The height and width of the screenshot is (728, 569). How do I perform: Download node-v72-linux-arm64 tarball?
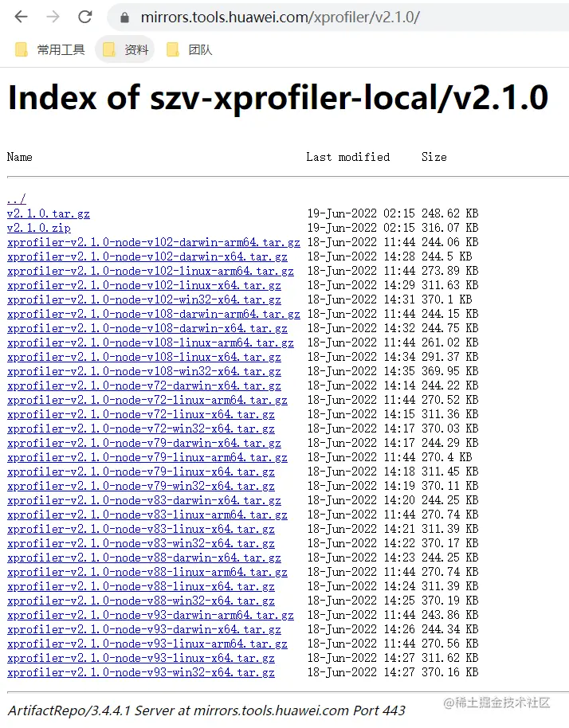147,400
